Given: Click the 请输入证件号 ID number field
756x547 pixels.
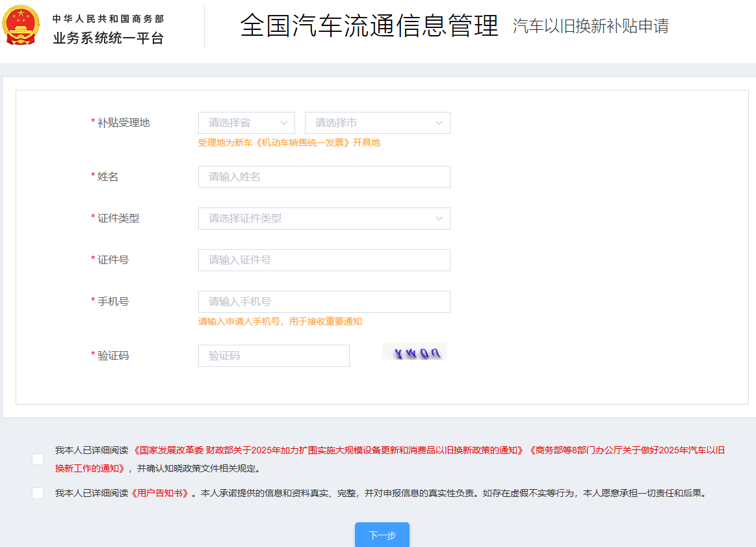Looking at the screenshot, I should [x=324, y=260].
